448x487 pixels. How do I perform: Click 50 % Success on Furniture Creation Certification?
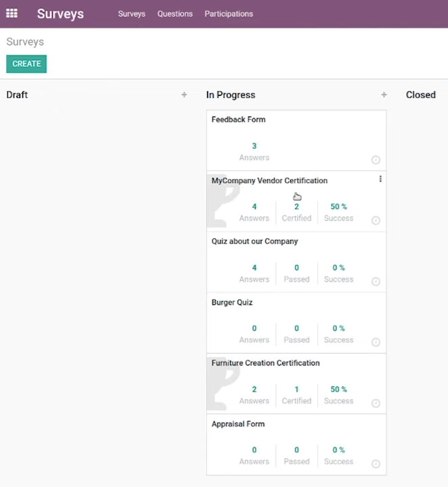coord(338,395)
